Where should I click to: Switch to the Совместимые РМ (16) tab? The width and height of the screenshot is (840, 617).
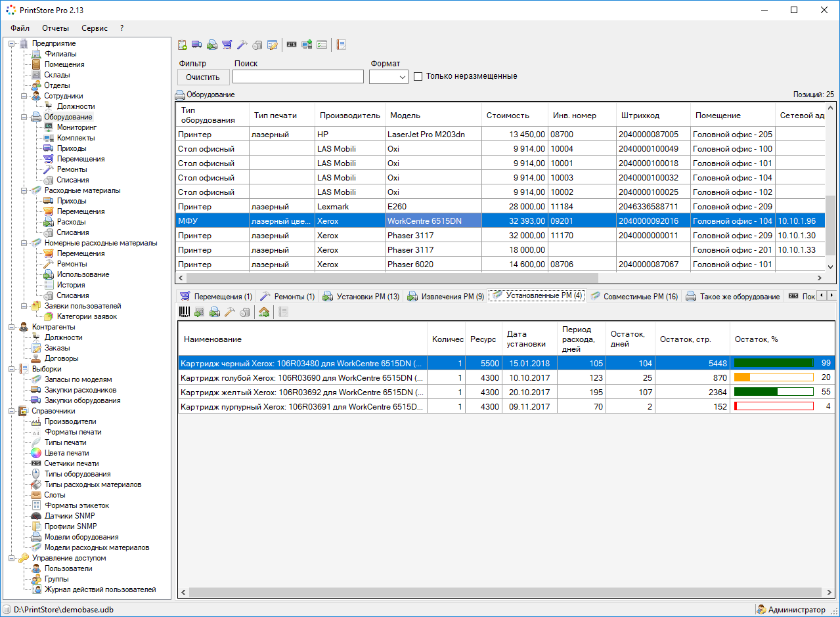(634, 297)
